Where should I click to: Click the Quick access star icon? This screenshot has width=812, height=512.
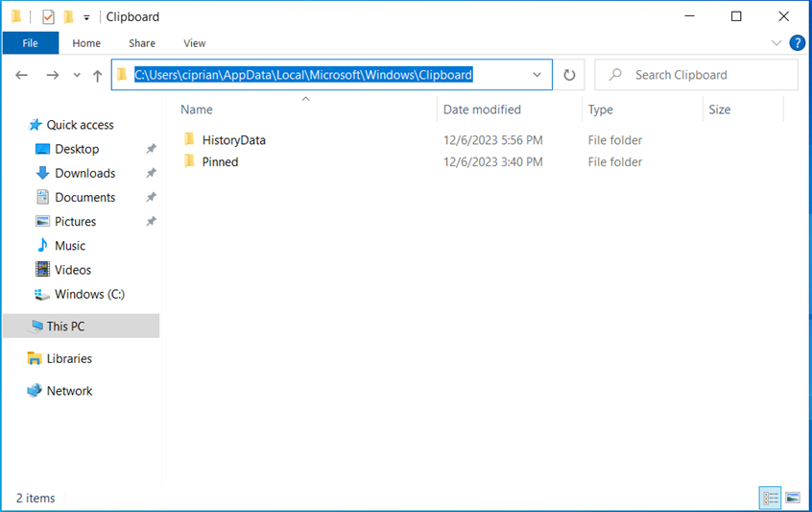click(36, 124)
